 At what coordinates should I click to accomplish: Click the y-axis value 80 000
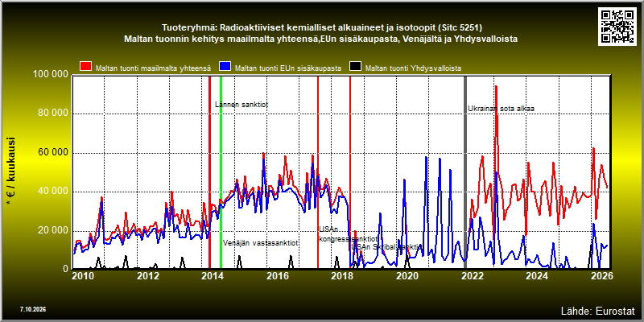coord(52,114)
